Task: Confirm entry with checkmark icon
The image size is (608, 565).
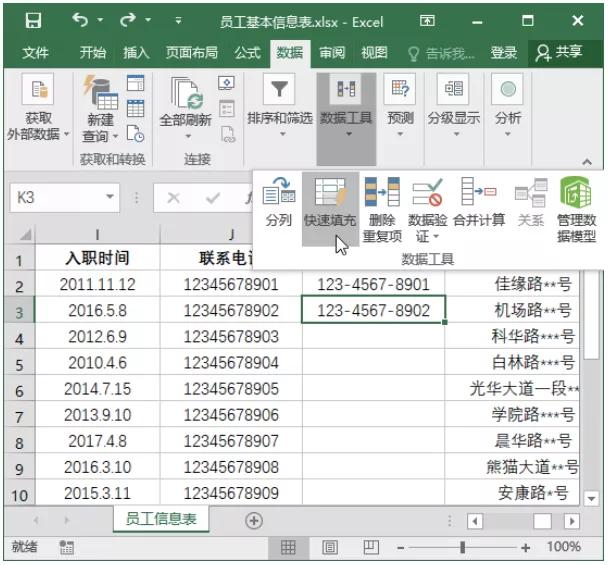Action: pyautogui.click(x=213, y=198)
